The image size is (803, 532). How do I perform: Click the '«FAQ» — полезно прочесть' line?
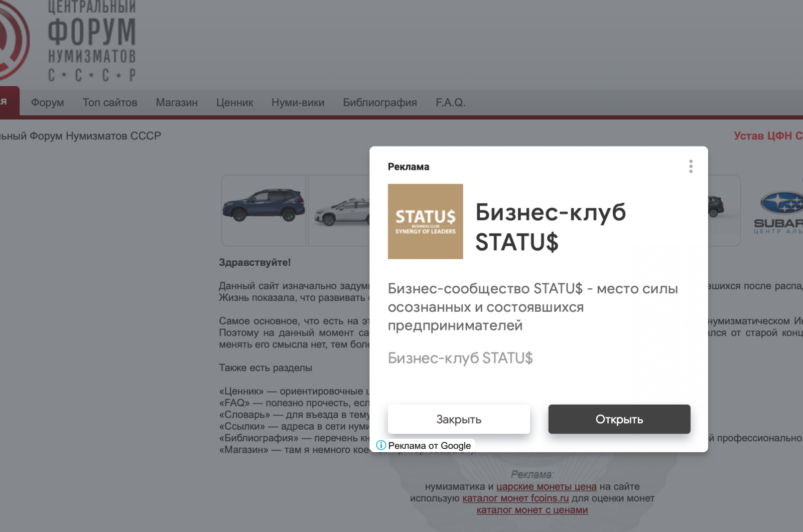point(294,403)
